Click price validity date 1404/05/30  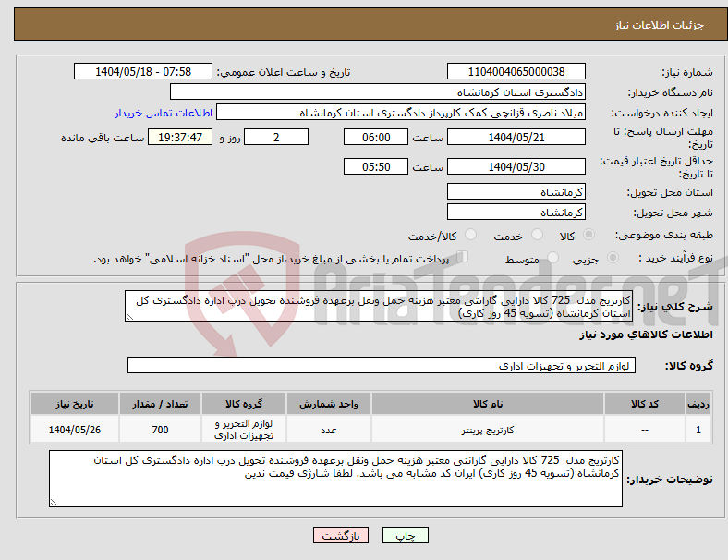[516, 166]
